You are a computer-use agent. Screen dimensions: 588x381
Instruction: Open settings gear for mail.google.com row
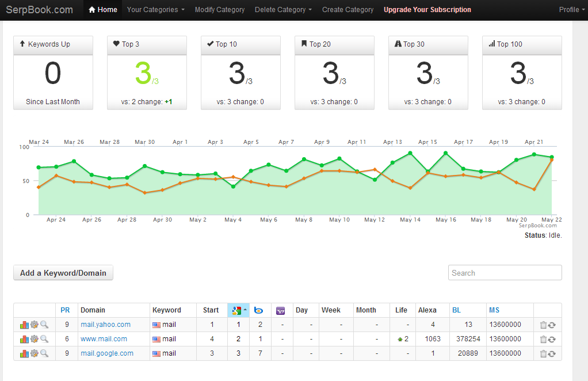tap(34, 353)
